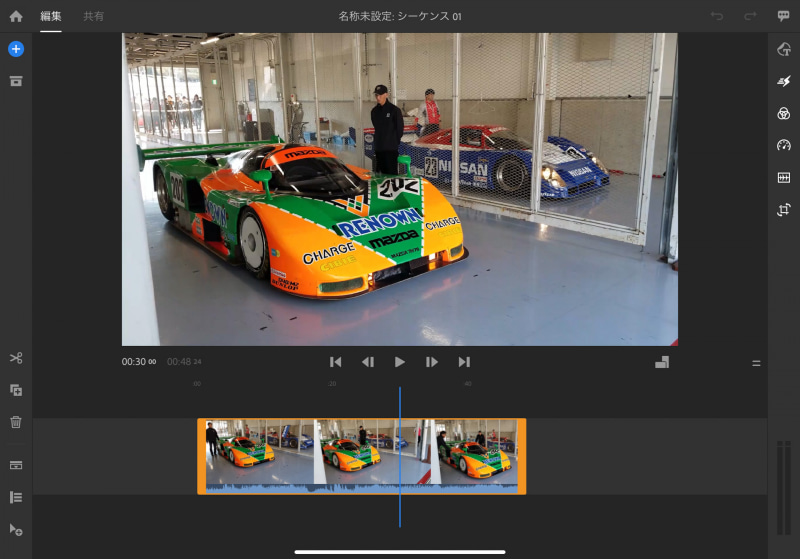Select the first clip thumbnail in timeline
800x559 pixels.
260,452
